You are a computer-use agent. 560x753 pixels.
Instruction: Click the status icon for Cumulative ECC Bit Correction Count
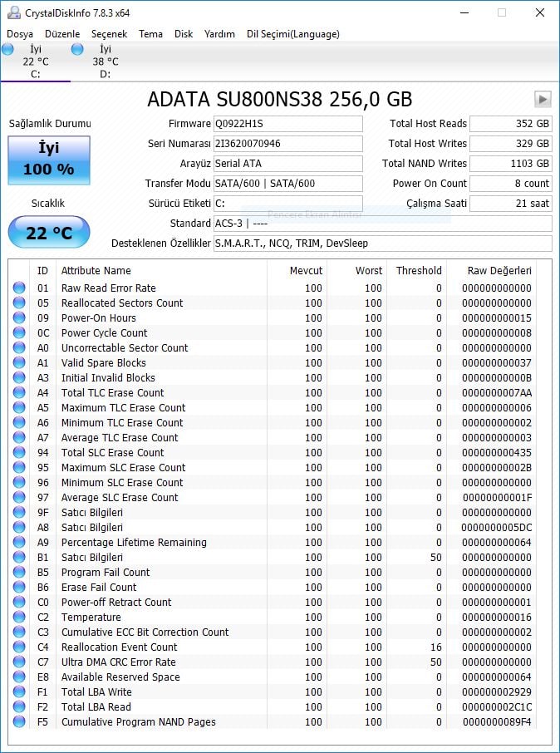[19, 632]
